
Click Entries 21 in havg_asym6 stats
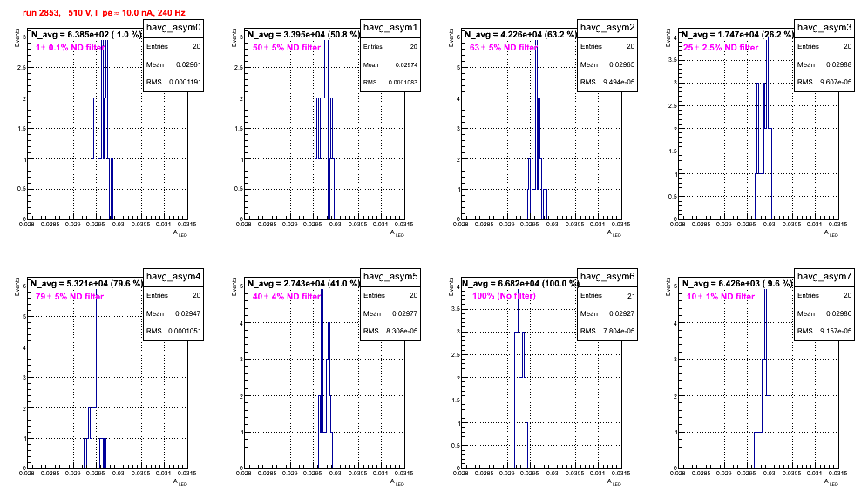pos(607,295)
